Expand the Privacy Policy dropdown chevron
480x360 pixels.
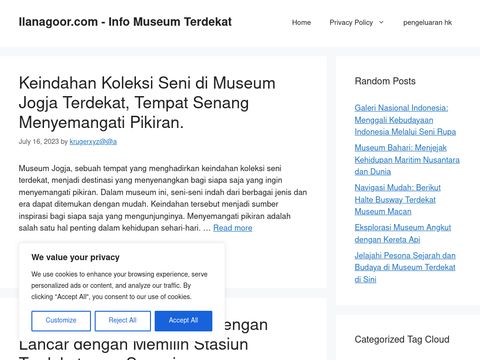(381, 22)
